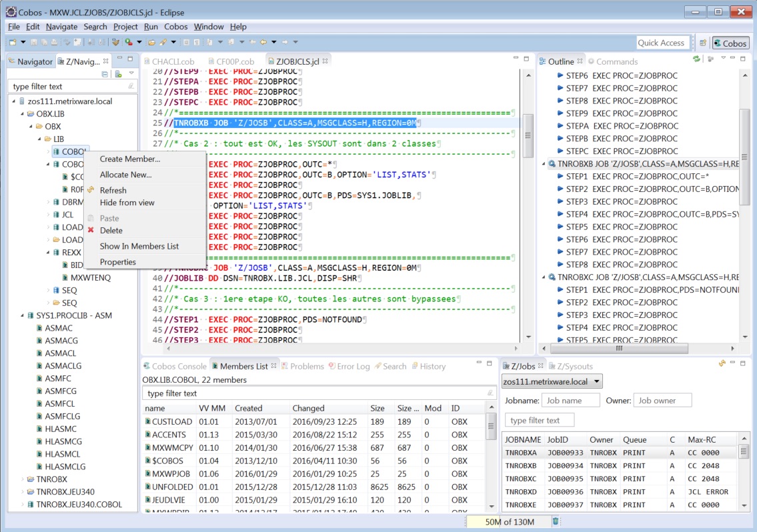Click the yellow Back arrow toolbar icon
The height and width of the screenshot is (532, 757).
pyautogui.click(x=263, y=43)
